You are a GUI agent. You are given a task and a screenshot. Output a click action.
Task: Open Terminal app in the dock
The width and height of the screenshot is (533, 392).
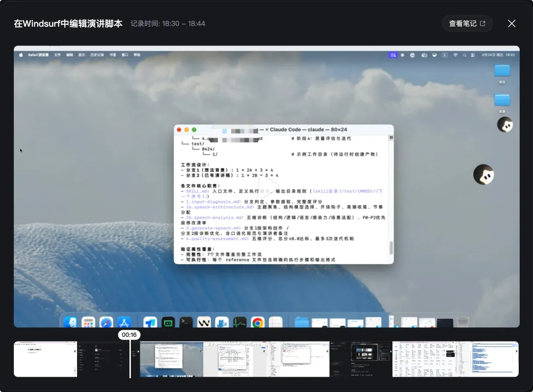pos(186,322)
